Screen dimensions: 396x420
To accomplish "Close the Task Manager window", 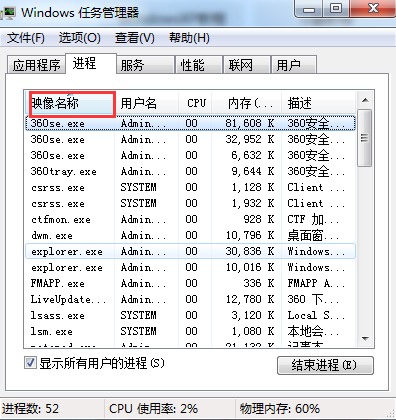I will [x=373, y=9].
